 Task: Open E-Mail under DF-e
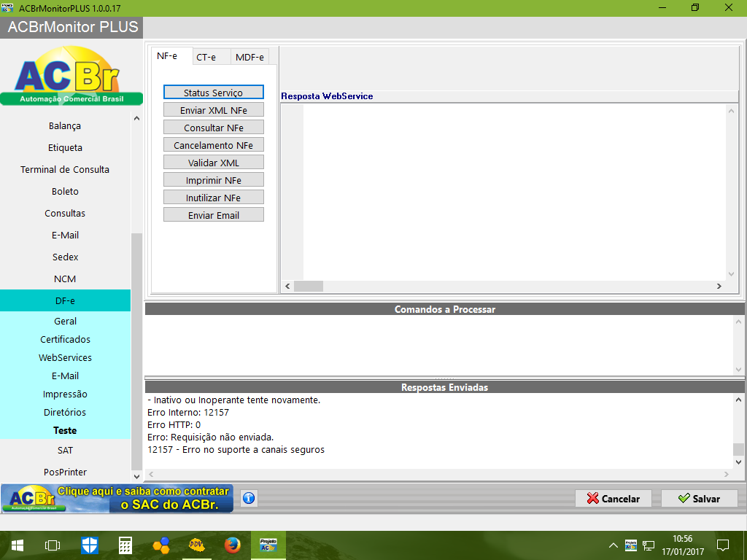click(65, 376)
